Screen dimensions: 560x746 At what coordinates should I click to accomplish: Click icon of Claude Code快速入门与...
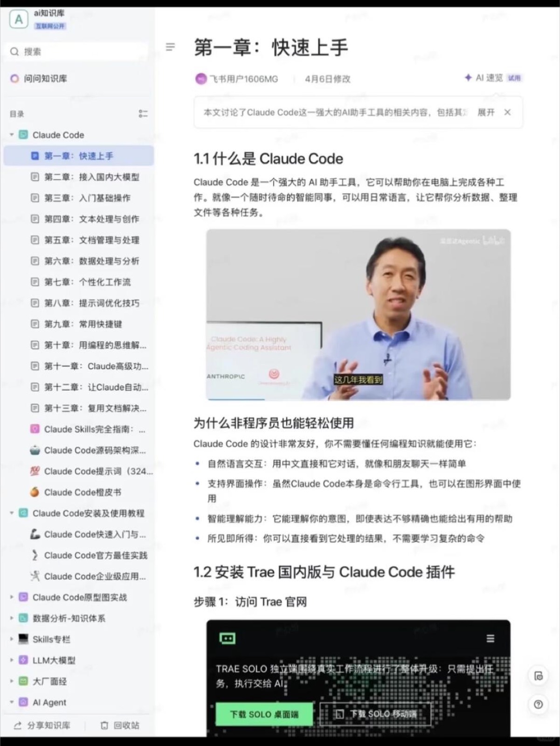[x=35, y=534]
